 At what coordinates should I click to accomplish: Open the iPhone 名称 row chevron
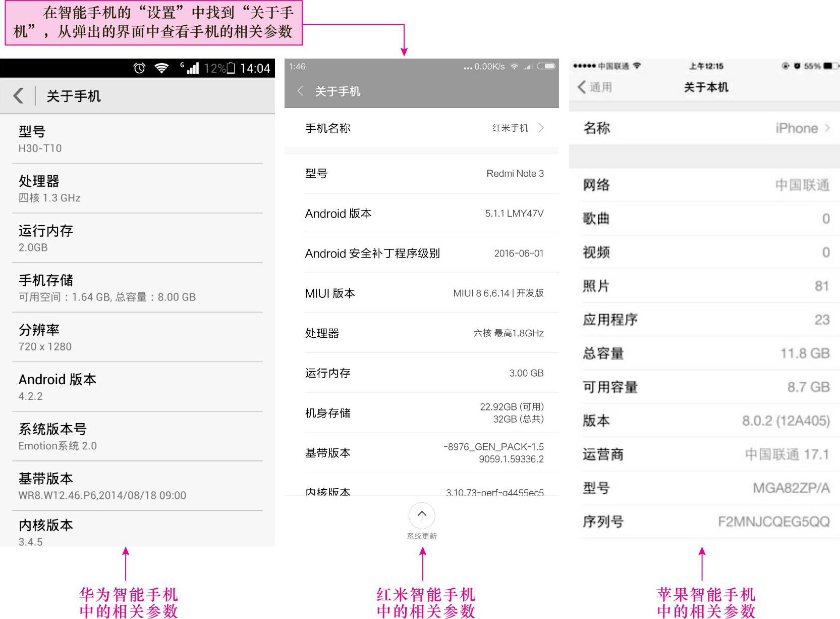click(x=827, y=128)
